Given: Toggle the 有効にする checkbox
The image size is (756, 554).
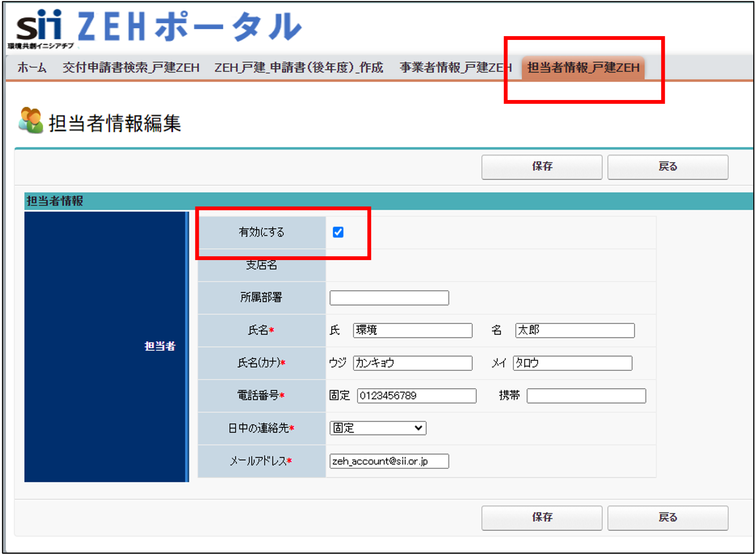Looking at the screenshot, I should (338, 232).
